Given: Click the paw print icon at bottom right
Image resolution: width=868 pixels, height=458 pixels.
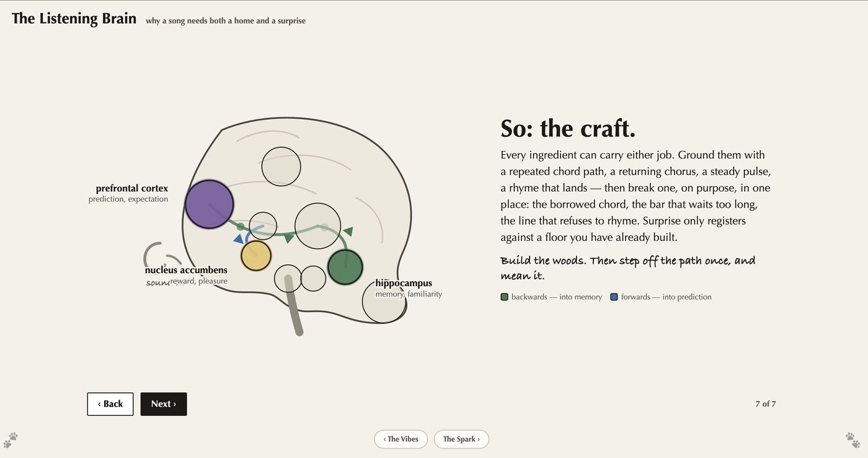Looking at the screenshot, I should pos(853,440).
